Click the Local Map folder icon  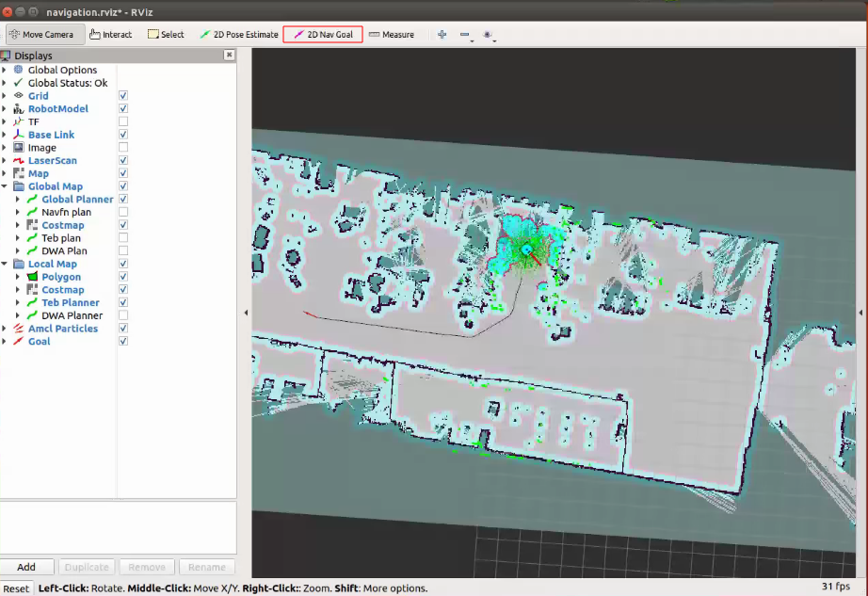[x=18, y=264]
